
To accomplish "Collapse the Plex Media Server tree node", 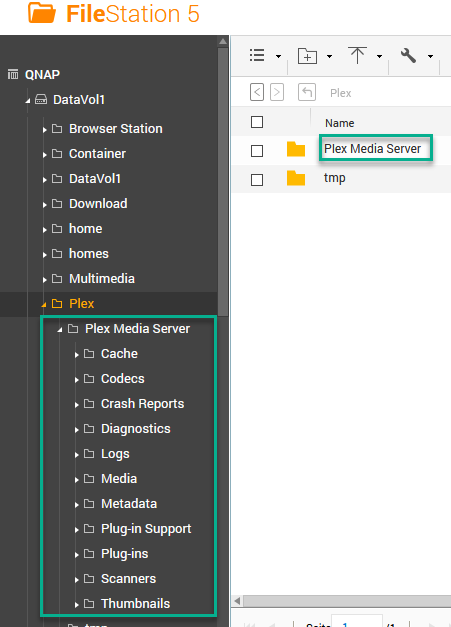I will [x=60, y=330].
